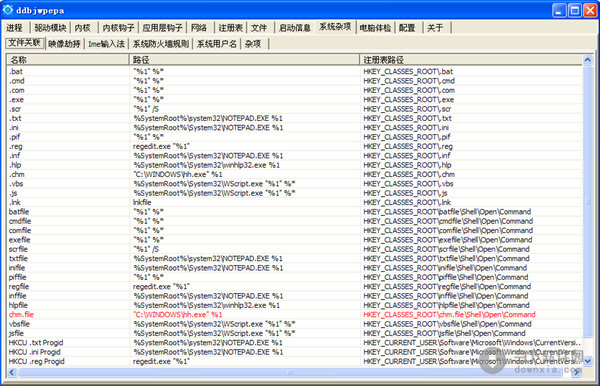
Task: Select the batfile row
Action: tap(295, 212)
